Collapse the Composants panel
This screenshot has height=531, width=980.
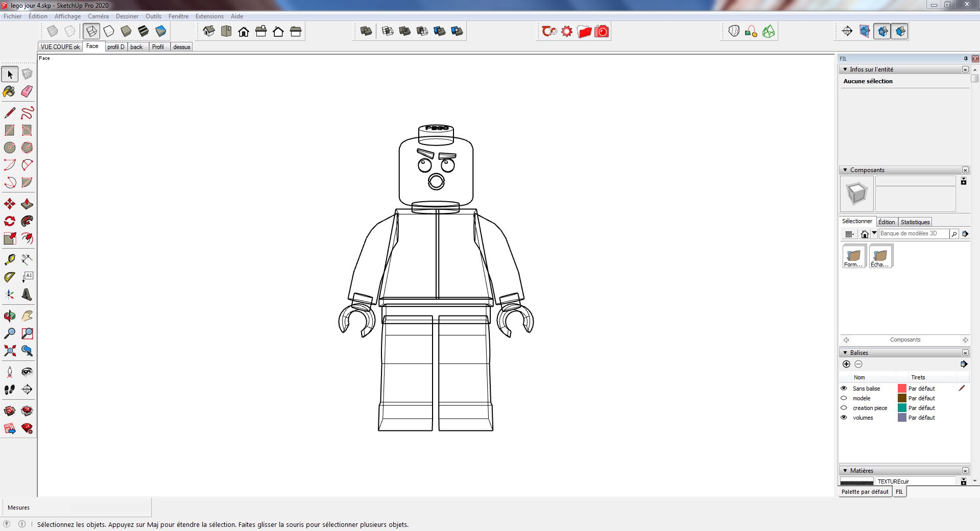tap(845, 170)
